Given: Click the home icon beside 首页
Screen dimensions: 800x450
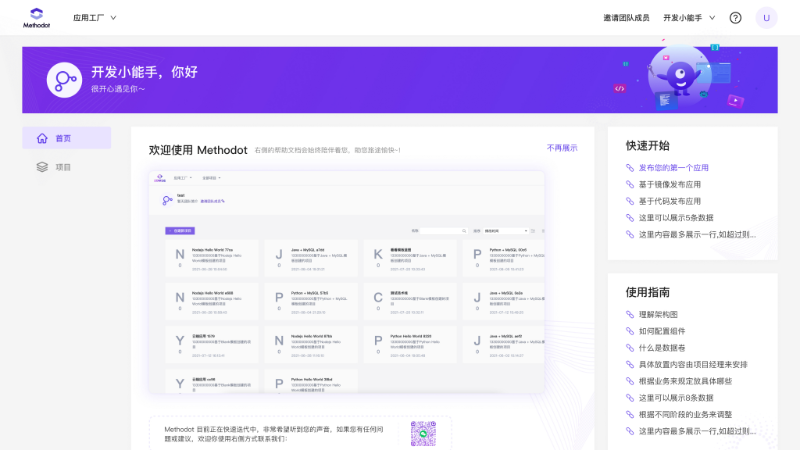Looking at the screenshot, I should click(42, 138).
